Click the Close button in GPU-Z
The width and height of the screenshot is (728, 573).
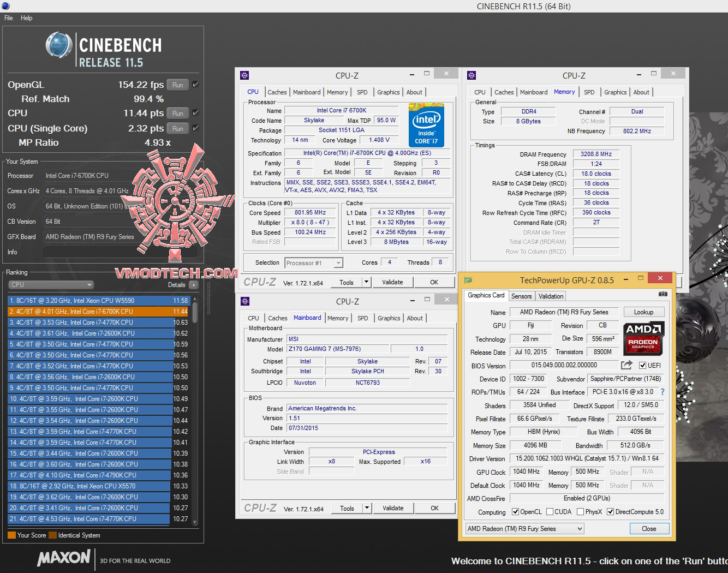649,528
